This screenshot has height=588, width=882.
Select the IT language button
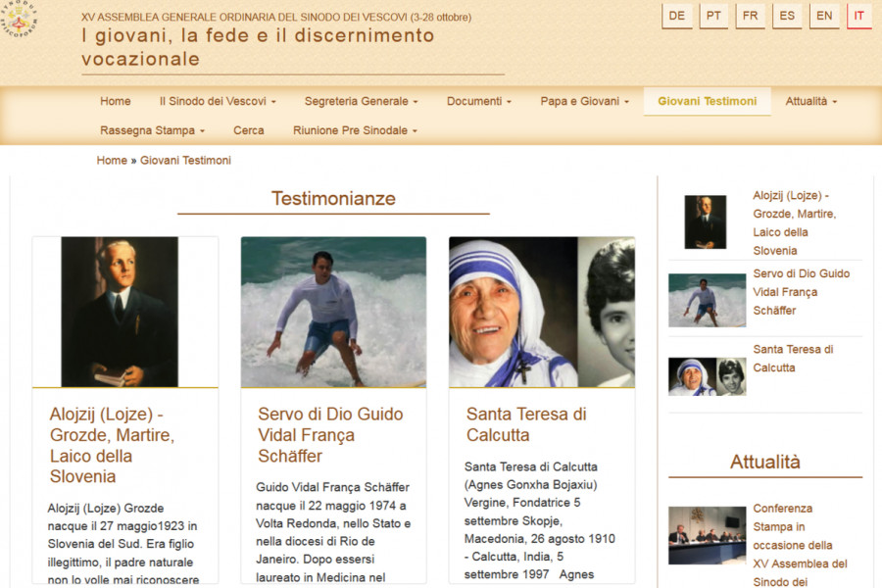coord(858,16)
